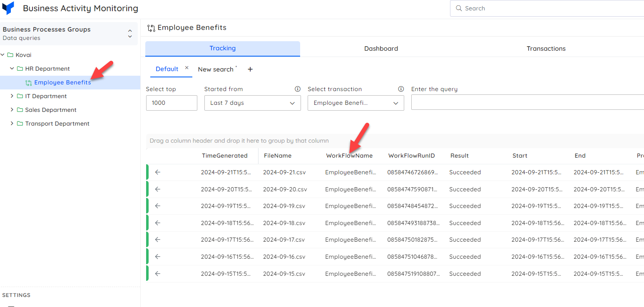Switch to the Tracking tab

(x=223, y=49)
